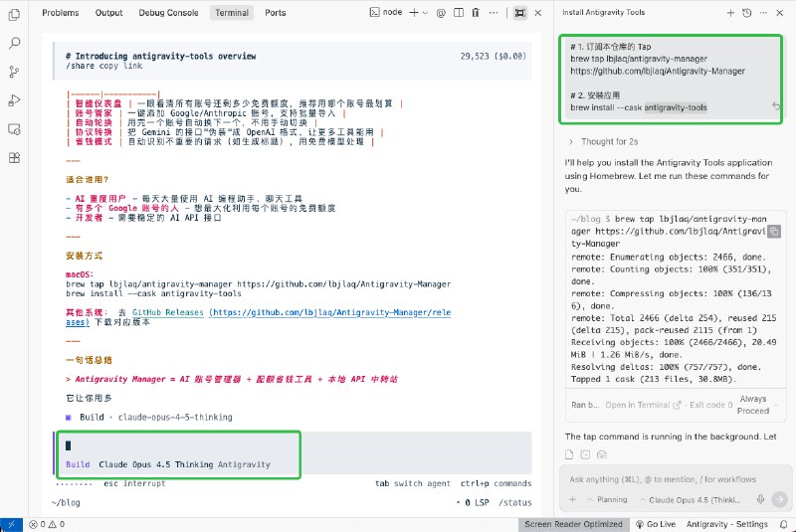
Task: Split the terminal panel
Action: point(456,13)
